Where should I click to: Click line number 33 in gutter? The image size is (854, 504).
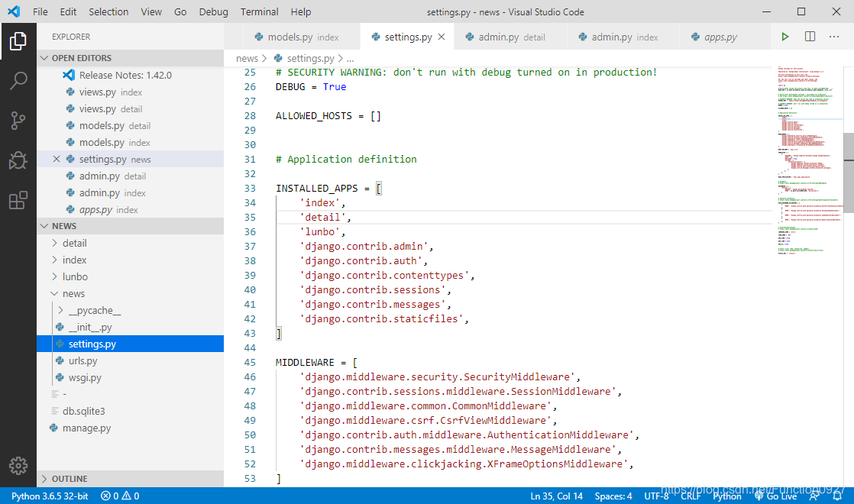click(x=250, y=188)
